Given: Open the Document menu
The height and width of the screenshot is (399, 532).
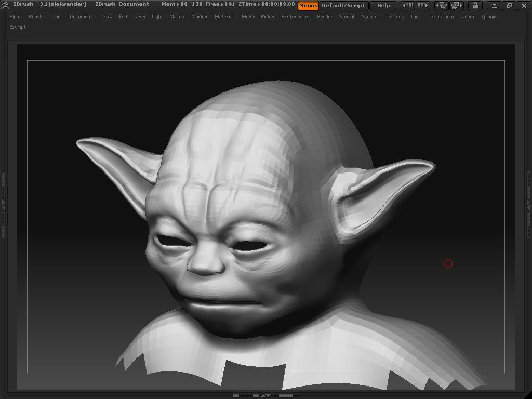Looking at the screenshot, I should [x=81, y=16].
